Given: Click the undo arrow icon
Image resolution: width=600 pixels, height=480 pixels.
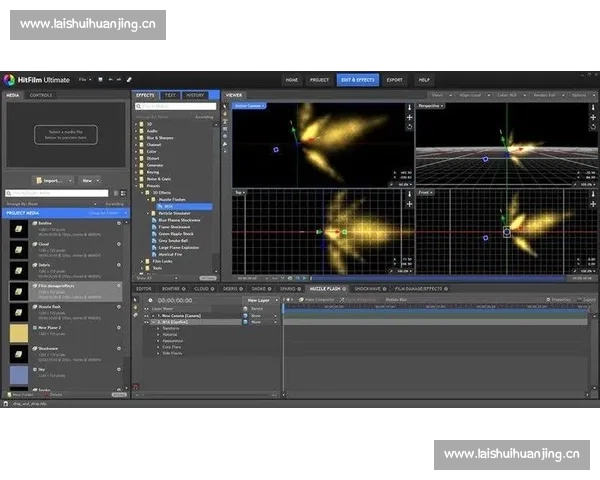Looking at the screenshot, I should (110, 79).
